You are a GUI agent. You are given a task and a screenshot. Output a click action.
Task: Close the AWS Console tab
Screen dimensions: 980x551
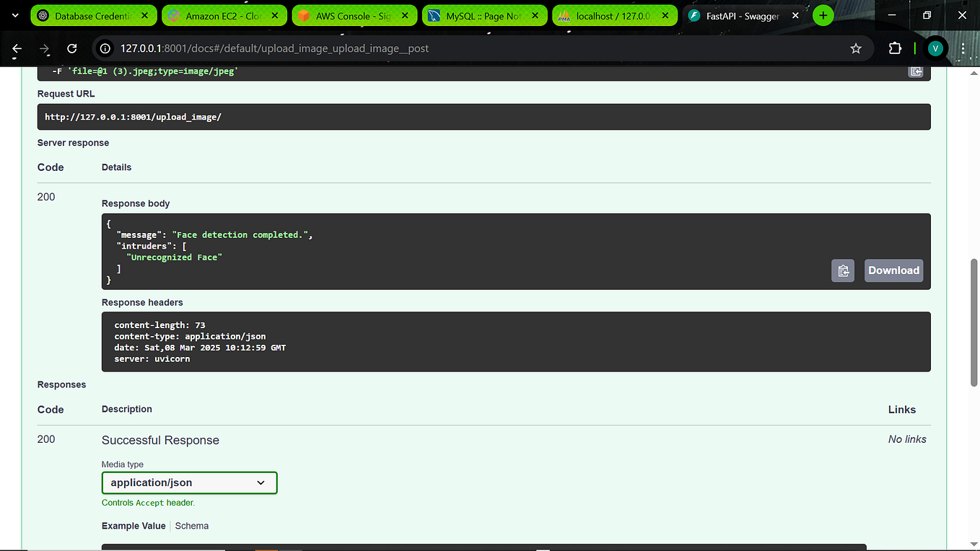[406, 16]
